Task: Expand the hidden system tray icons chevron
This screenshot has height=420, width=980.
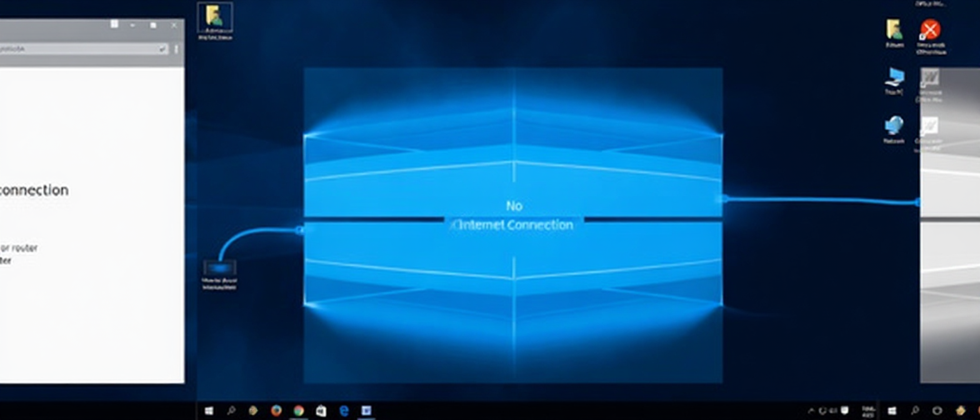Action: (812, 411)
